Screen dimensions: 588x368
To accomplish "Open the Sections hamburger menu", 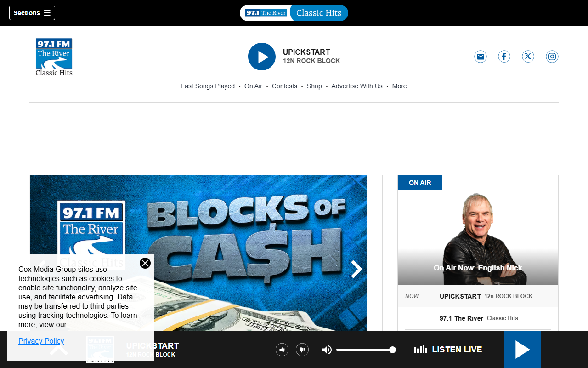I will (32, 13).
